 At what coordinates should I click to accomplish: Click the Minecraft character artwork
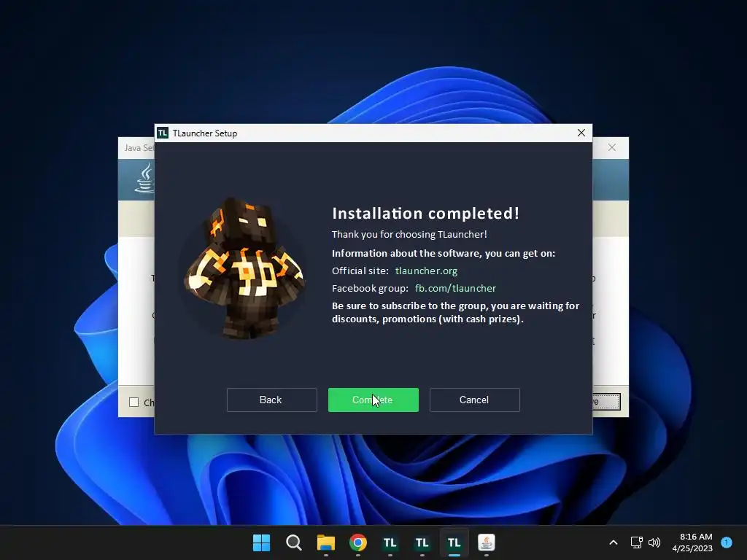click(244, 268)
